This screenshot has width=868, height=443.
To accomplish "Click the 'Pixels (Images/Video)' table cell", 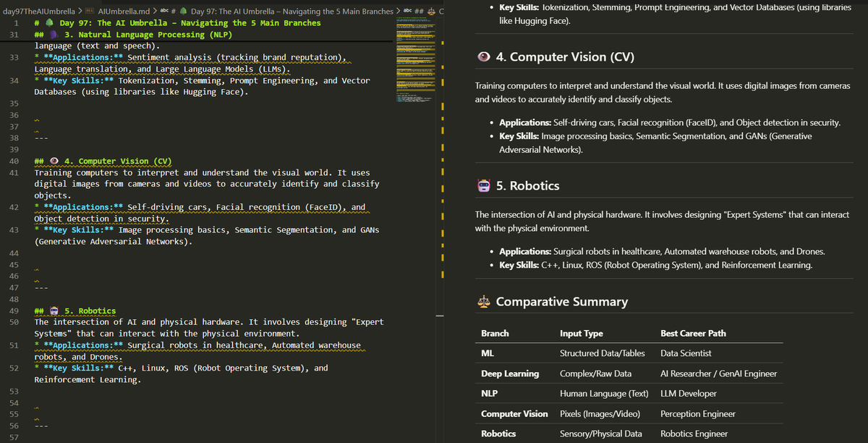I will 601,414.
